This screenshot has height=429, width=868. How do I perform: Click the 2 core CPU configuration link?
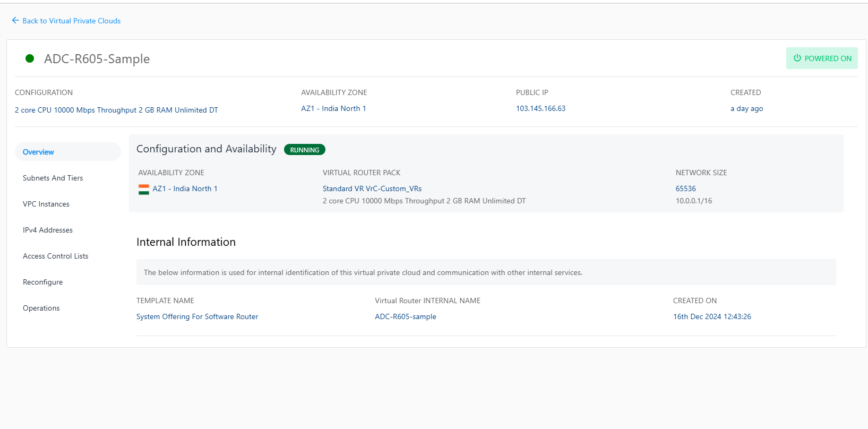point(116,110)
